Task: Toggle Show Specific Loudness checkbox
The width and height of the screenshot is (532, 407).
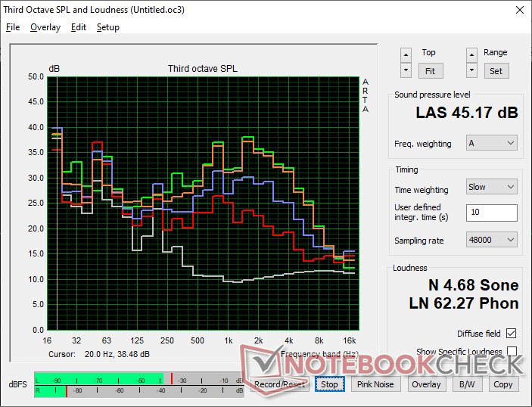Action: (512, 351)
